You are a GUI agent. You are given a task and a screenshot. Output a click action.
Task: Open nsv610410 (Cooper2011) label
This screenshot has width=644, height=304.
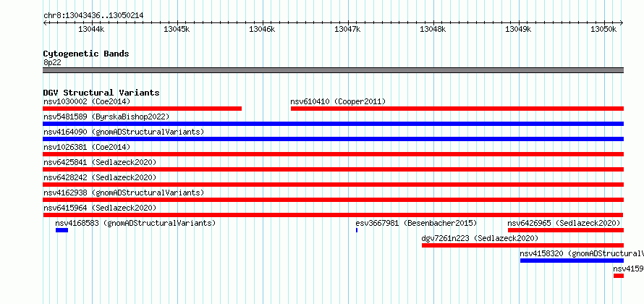click(x=338, y=101)
